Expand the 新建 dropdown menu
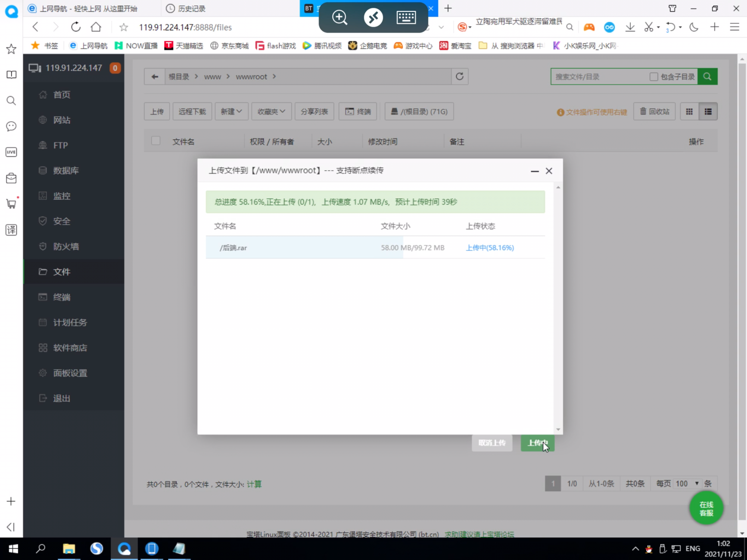Viewport: 747px width, 560px height. point(231,112)
